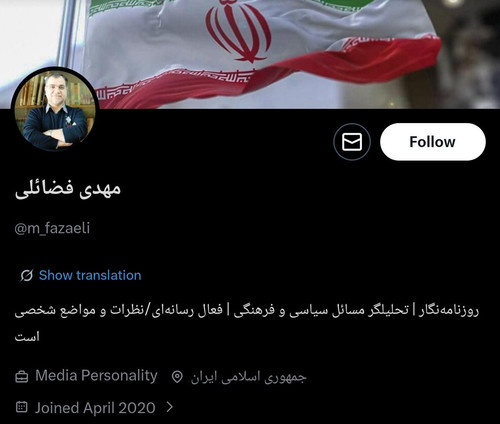Screen dimensions: 500x424
Task: Click the word است ending the bio
Action: [x=27, y=337]
